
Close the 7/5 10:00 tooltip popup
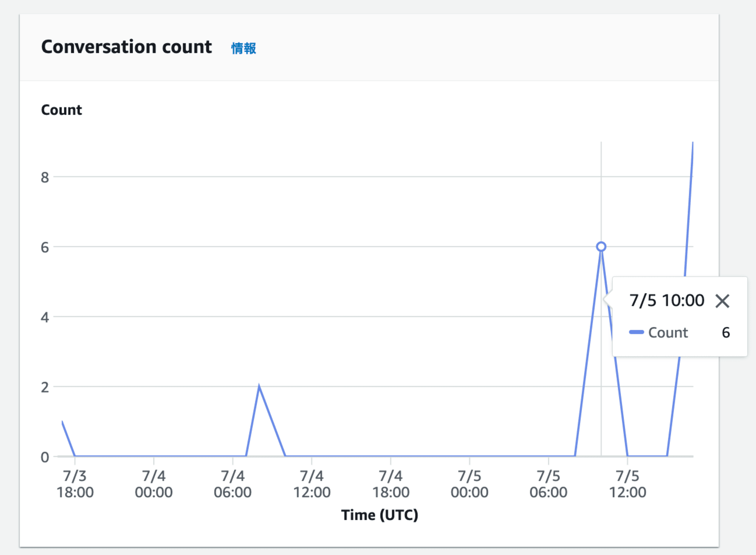(x=722, y=301)
